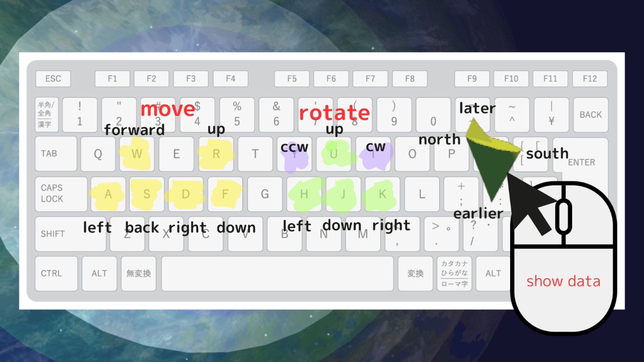Click the green-highlighted K rotate-right key
The image size is (644, 362).
pyautogui.click(x=382, y=194)
